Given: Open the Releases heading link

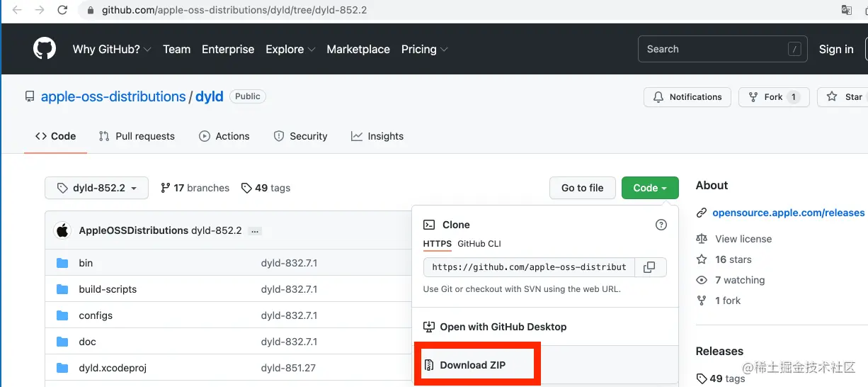Looking at the screenshot, I should coord(719,351).
